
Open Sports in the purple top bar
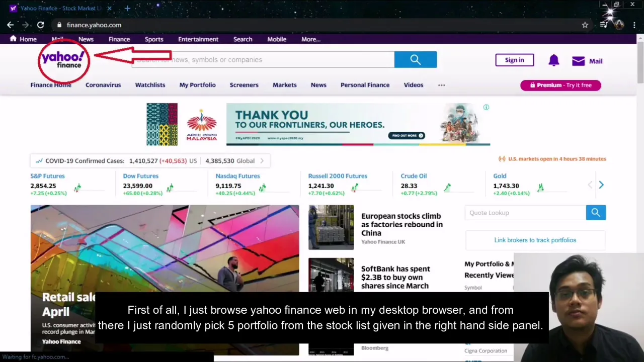pyautogui.click(x=154, y=39)
